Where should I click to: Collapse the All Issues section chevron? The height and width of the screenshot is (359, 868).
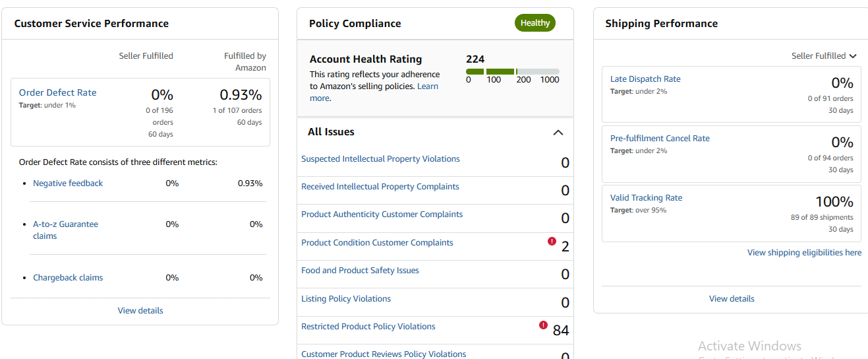point(558,133)
